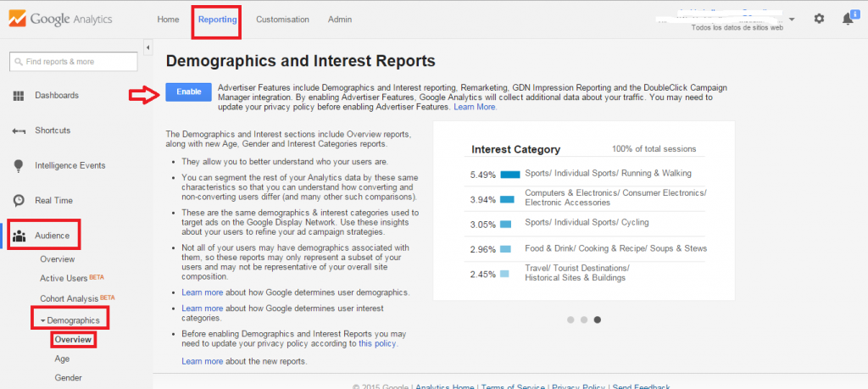Open Privacy Policy footer link
The image size is (868, 389).
[578, 386]
